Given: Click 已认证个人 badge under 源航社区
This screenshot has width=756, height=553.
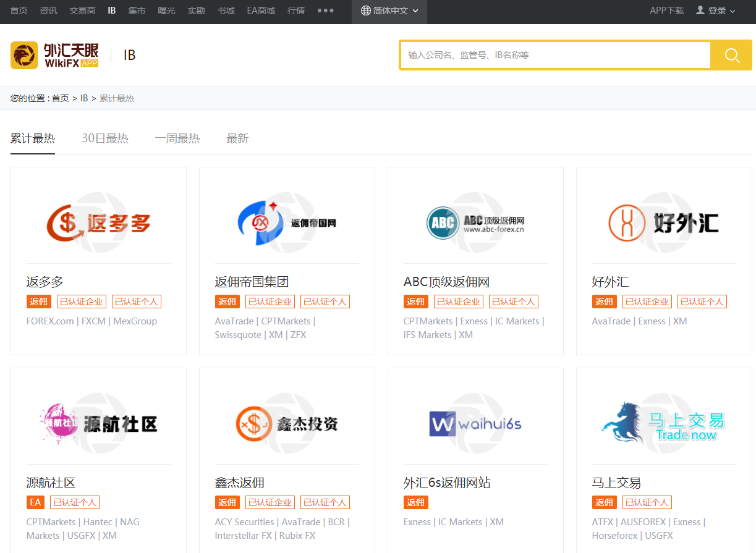Looking at the screenshot, I should click(74, 502).
